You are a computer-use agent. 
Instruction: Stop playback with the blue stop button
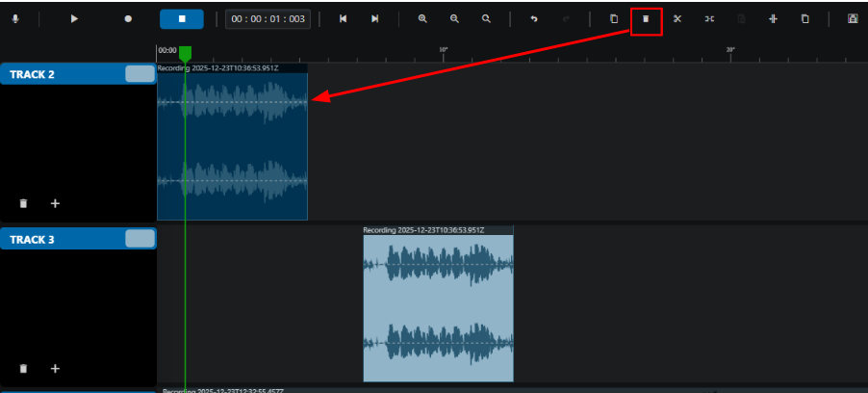[x=182, y=19]
